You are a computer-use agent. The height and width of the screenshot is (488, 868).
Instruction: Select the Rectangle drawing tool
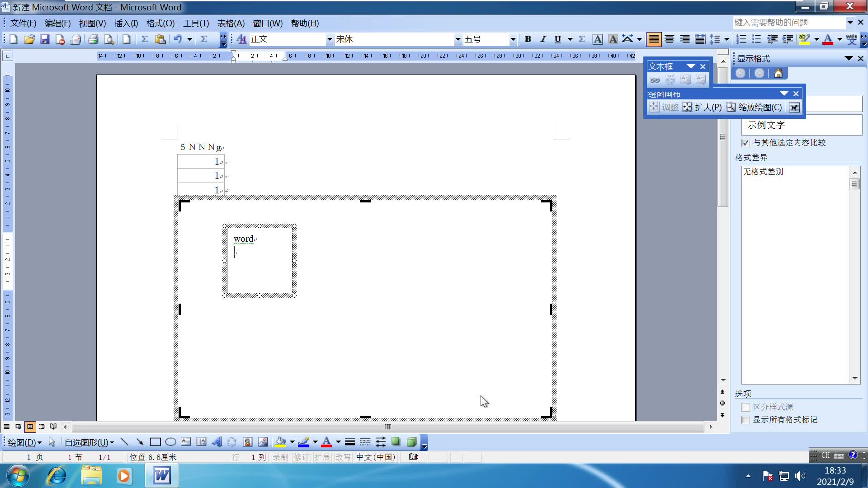pyautogui.click(x=155, y=442)
